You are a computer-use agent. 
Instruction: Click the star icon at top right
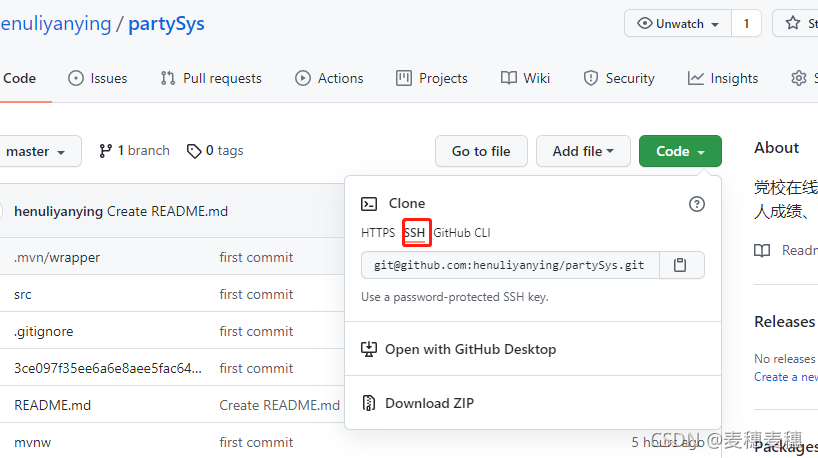[793, 23]
